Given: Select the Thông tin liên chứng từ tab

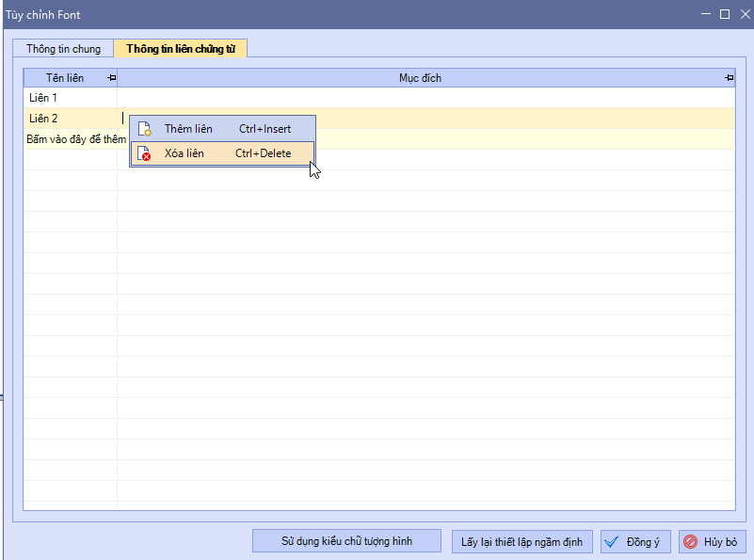Looking at the screenshot, I should coord(180,49).
